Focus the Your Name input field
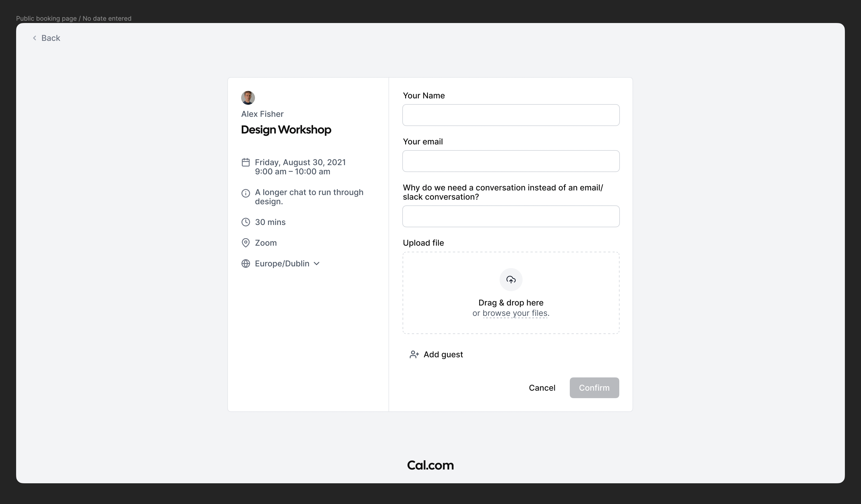 pos(511,115)
